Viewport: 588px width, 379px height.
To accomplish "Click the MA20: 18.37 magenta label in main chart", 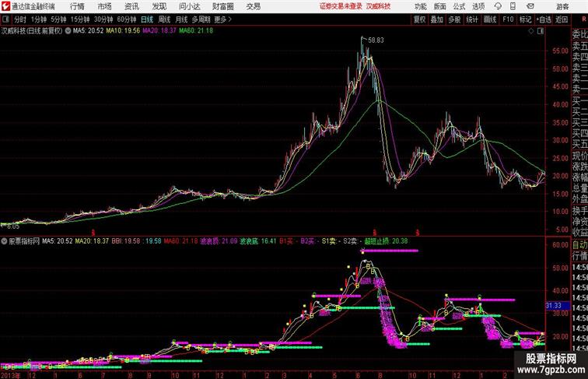I will point(159,31).
